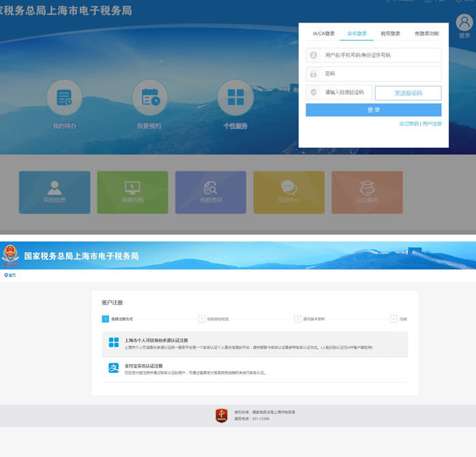The width and height of the screenshot is (476, 457).
Task: Click step 1 选择注册方式
Action: coord(117,319)
